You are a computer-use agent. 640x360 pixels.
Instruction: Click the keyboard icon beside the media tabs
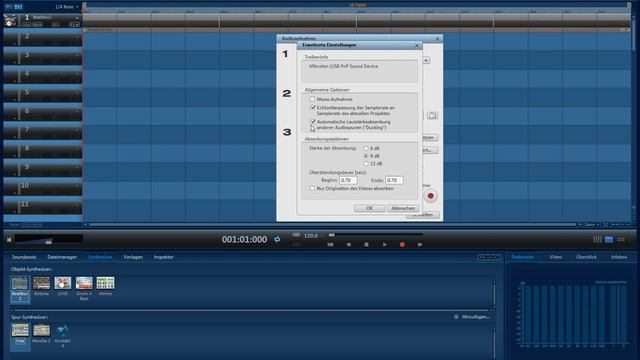[489, 257]
